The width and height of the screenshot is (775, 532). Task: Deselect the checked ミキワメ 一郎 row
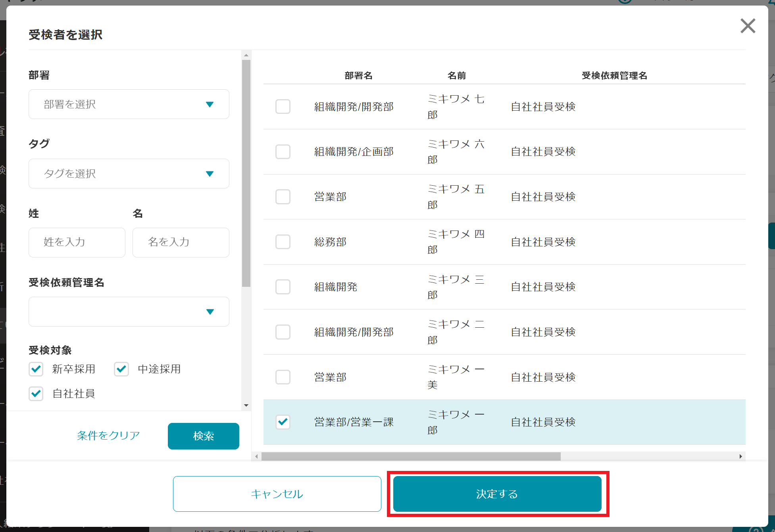click(283, 422)
